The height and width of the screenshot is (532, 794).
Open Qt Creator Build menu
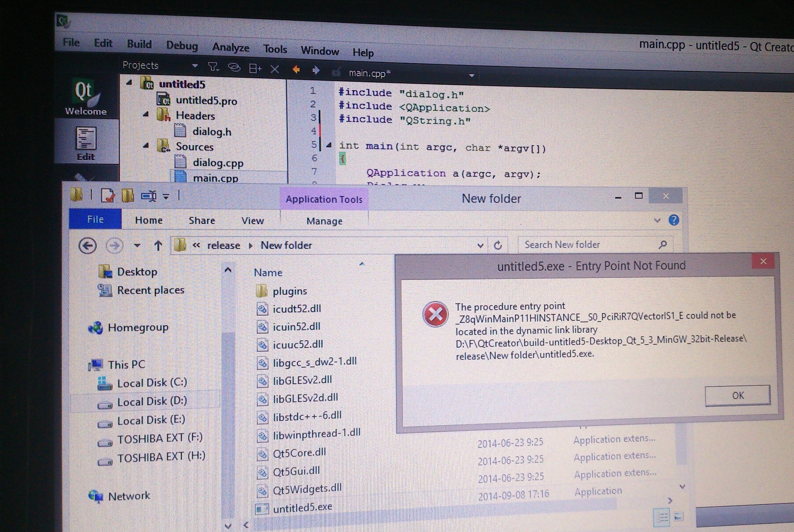tap(139, 44)
